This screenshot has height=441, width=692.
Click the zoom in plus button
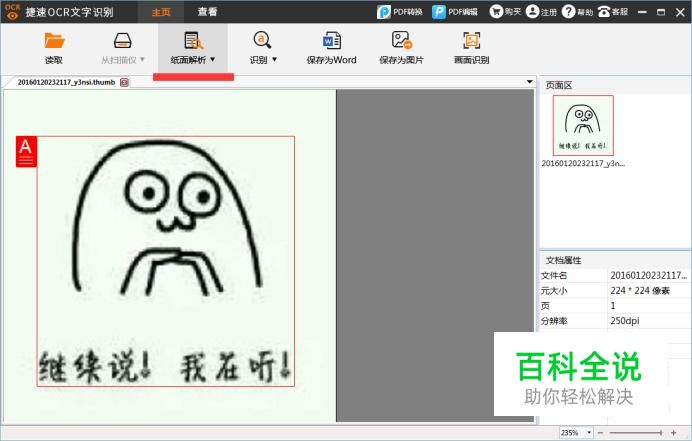pyautogui.click(x=673, y=433)
